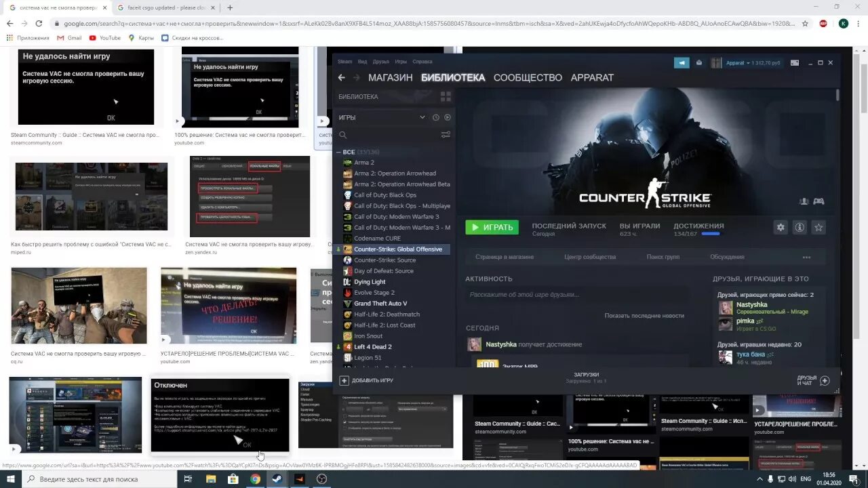The image size is (868, 488).
Task: Switch to БИБЛИОТЕКА tab
Action: (x=453, y=77)
